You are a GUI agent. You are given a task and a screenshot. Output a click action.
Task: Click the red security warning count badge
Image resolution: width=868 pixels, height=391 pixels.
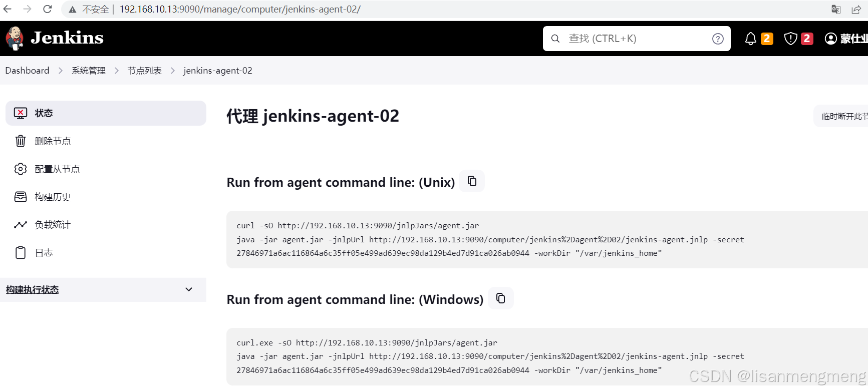[807, 39]
